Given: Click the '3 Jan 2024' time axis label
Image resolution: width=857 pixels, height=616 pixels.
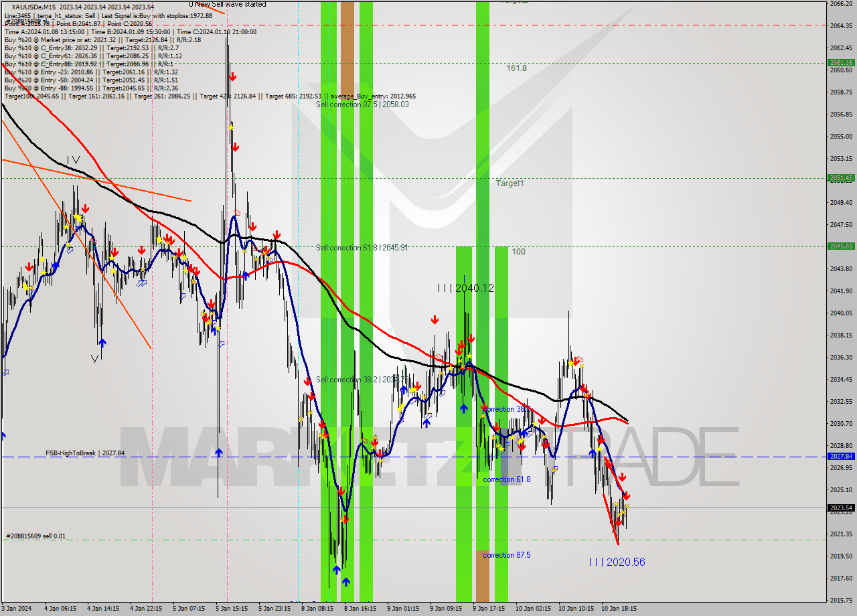Looking at the screenshot, I should 16,609.
